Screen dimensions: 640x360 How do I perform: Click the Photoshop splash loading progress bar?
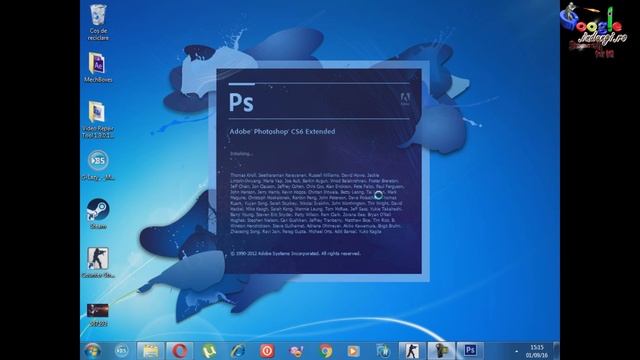[x=319, y=84]
